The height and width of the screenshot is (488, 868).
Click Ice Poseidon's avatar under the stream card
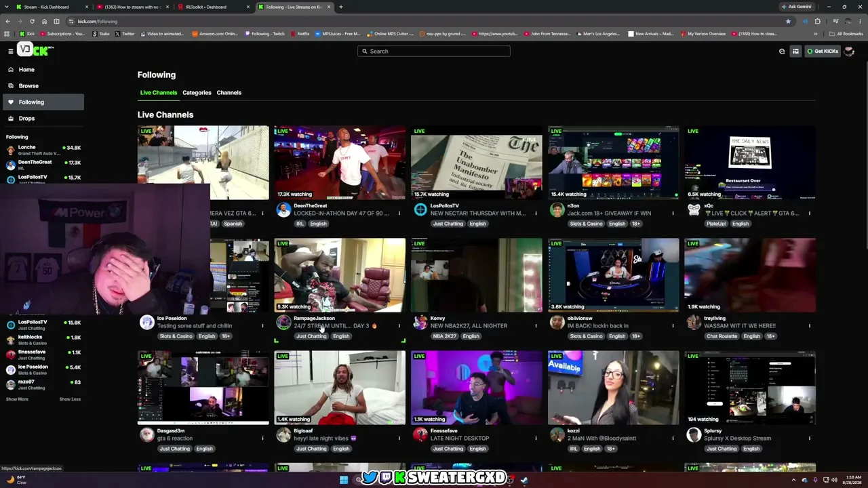(x=146, y=322)
